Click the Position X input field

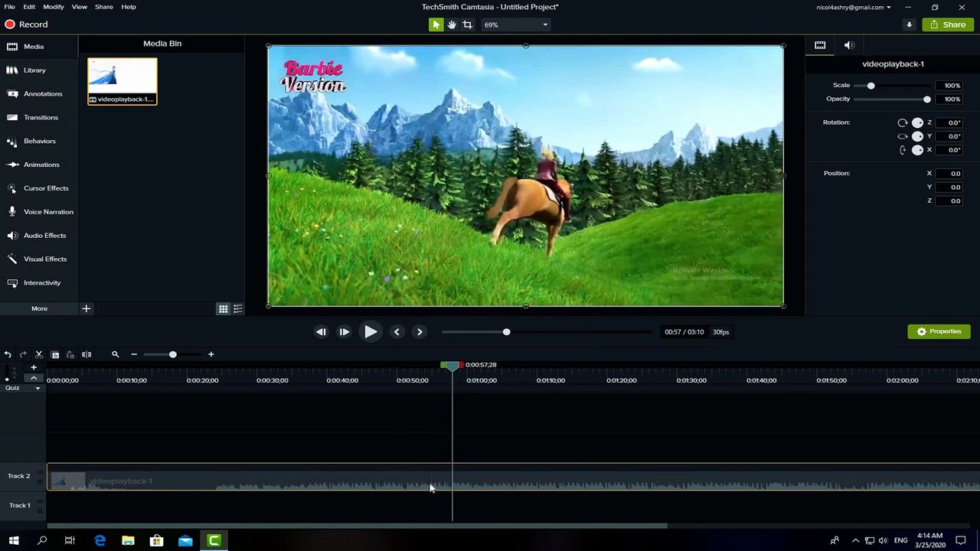(949, 174)
